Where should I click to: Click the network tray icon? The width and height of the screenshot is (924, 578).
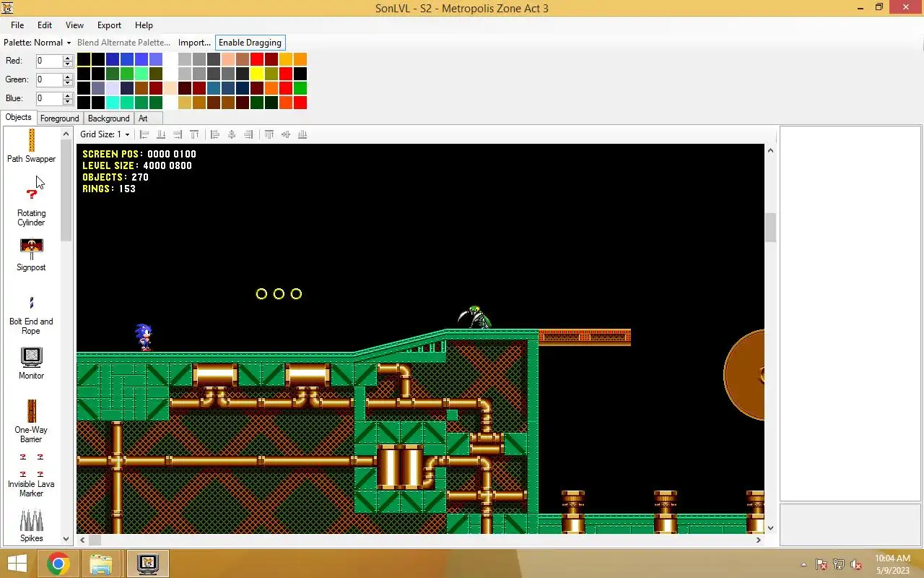(839, 564)
